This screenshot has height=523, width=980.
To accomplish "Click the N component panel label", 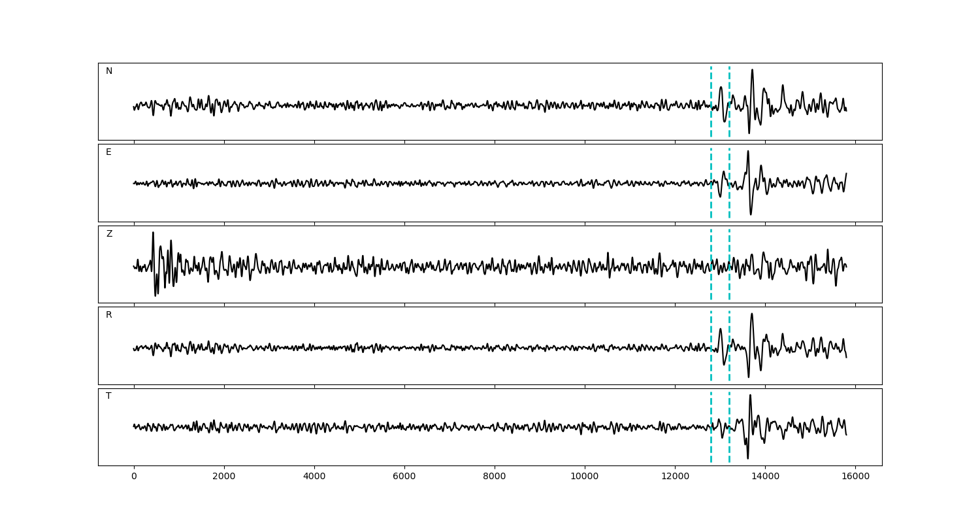I will (x=109, y=71).
